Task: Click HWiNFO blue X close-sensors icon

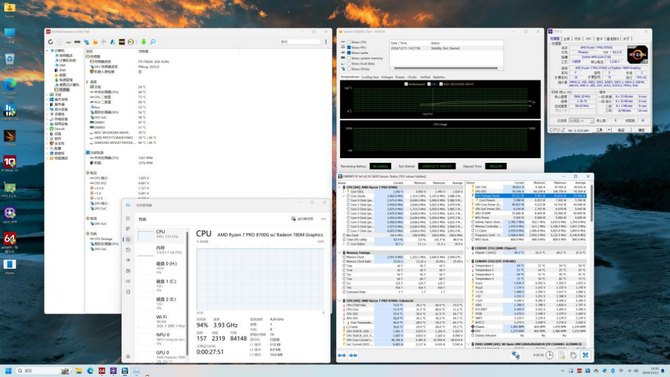Action: (x=585, y=355)
